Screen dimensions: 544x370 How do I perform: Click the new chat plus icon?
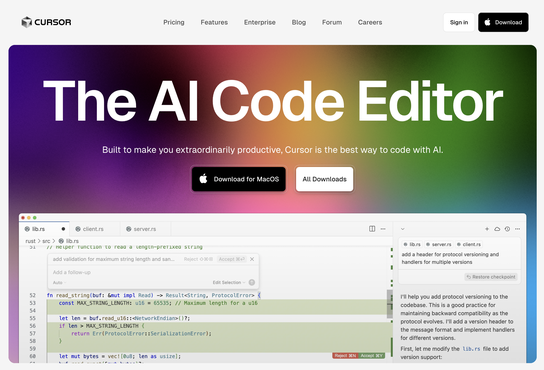[x=487, y=229]
